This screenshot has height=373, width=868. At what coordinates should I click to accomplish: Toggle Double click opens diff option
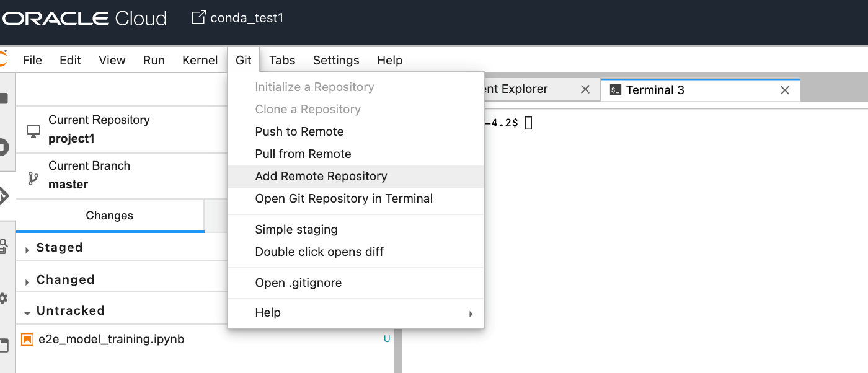tap(319, 252)
